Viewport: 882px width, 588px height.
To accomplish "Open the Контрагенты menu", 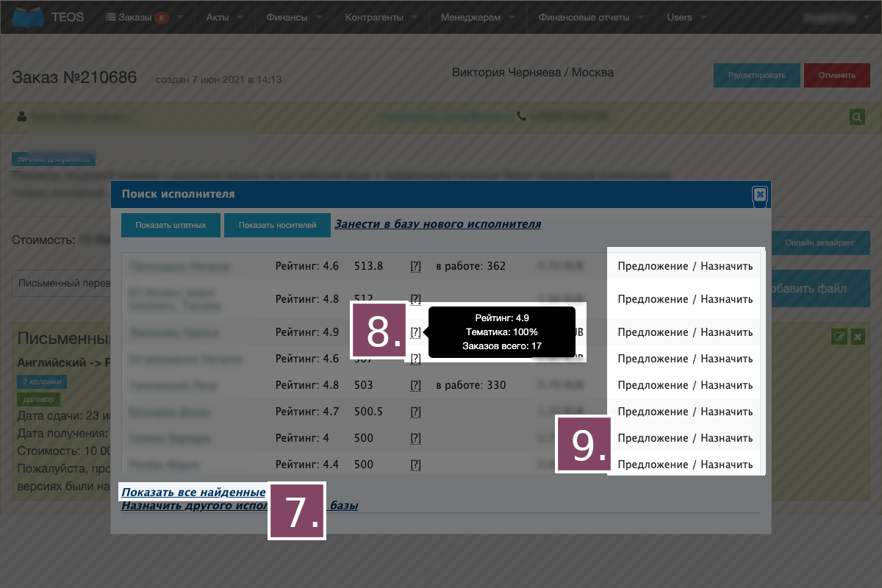I will coord(383,18).
